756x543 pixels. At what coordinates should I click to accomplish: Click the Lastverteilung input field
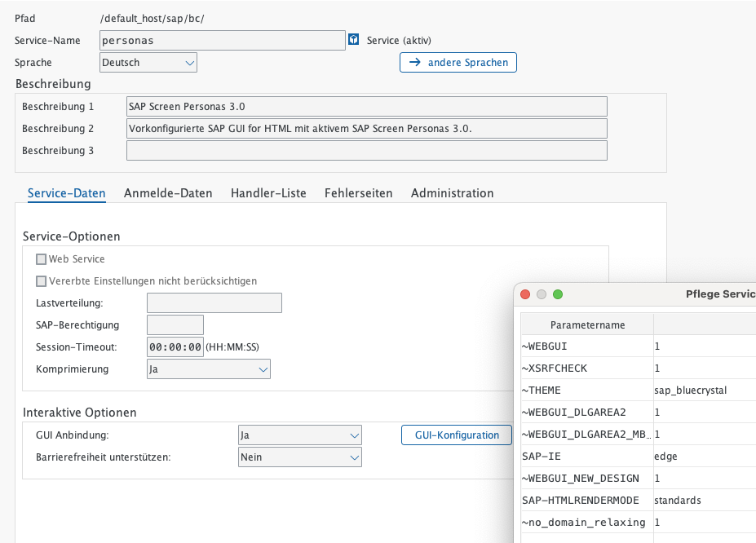(x=214, y=303)
